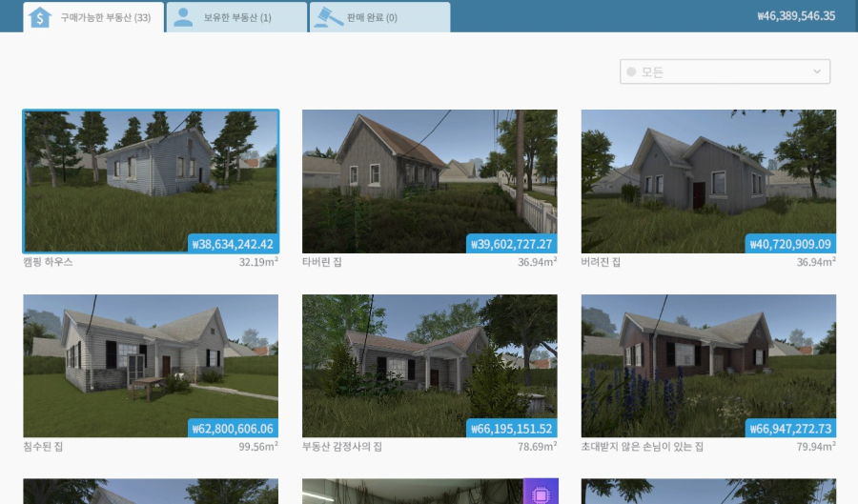Click the 99.56m² area value
Screen dimensions: 858x504
click(258, 447)
